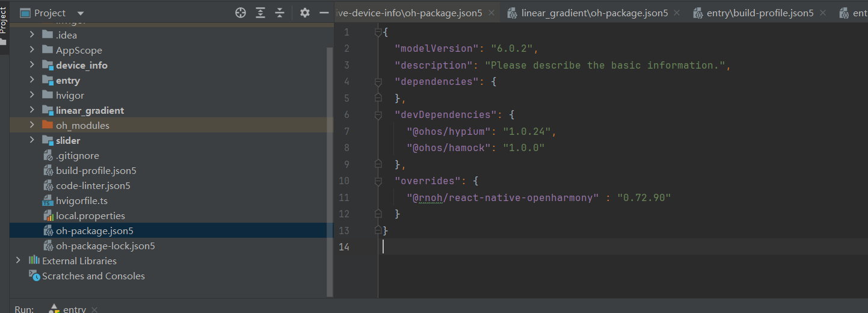Expand All in project toolbar
The image size is (868, 313).
click(x=260, y=13)
